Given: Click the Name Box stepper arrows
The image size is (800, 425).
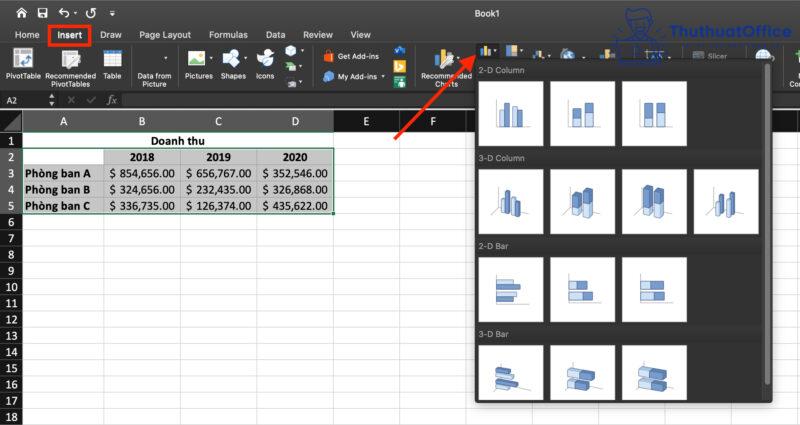Looking at the screenshot, I should tap(52, 100).
